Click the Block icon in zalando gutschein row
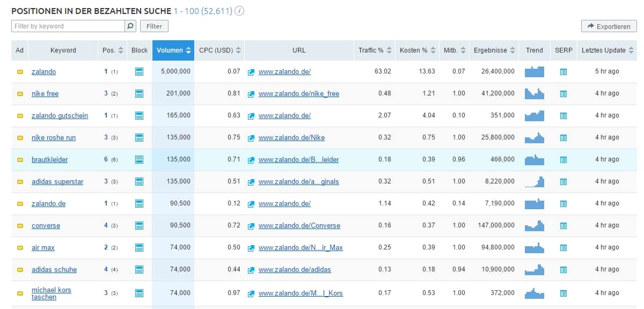 click(x=139, y=115)
